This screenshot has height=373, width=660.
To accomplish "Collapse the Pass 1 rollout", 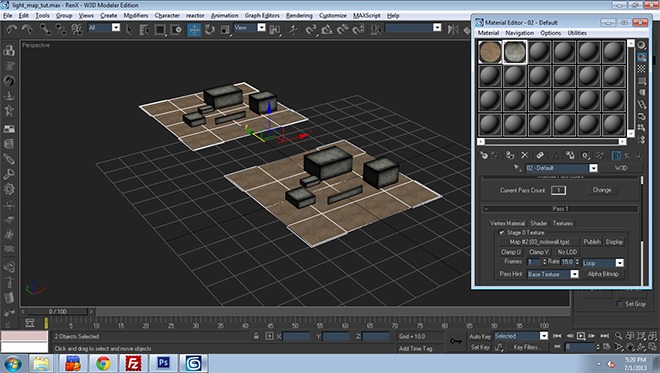I will point(560,209).
